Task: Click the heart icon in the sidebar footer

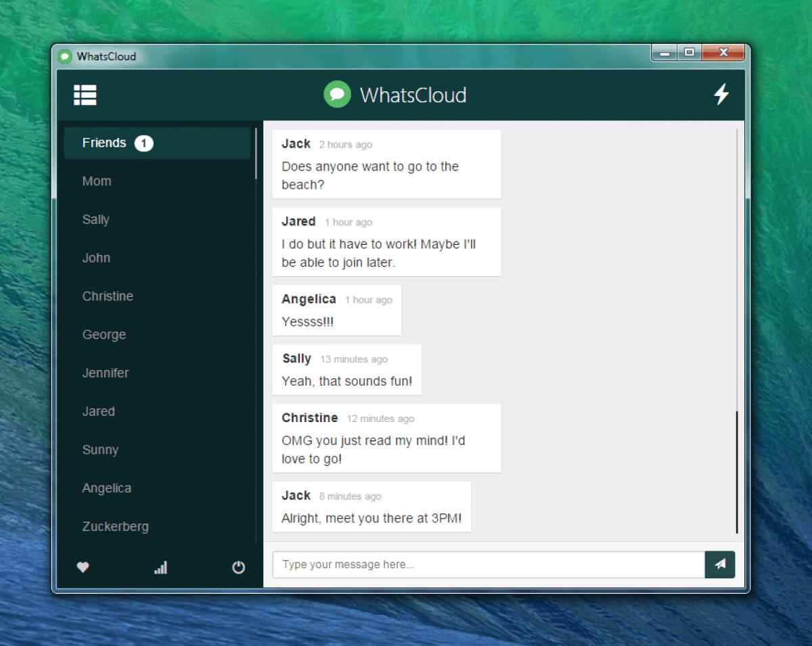Action: [x=83, y=568]
